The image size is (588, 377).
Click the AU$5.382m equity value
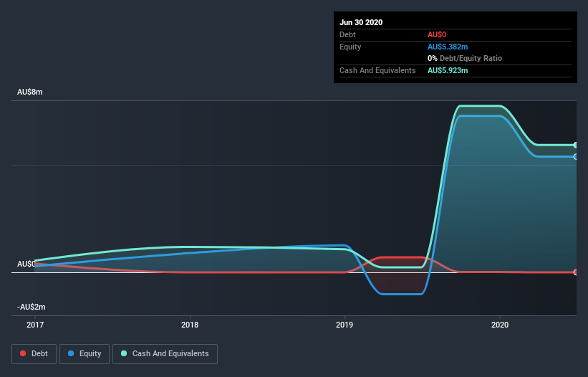[x=448, y=47]
